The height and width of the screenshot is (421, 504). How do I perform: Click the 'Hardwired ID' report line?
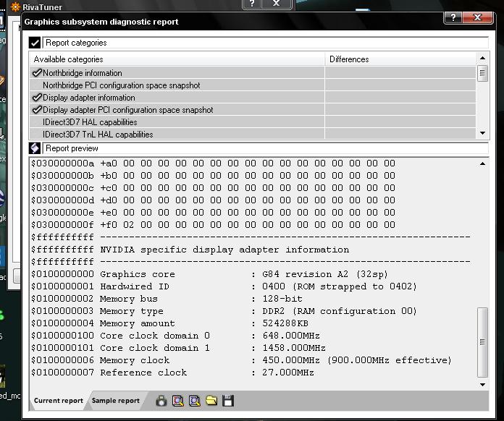pyautogui.click(x=224, y=286)
